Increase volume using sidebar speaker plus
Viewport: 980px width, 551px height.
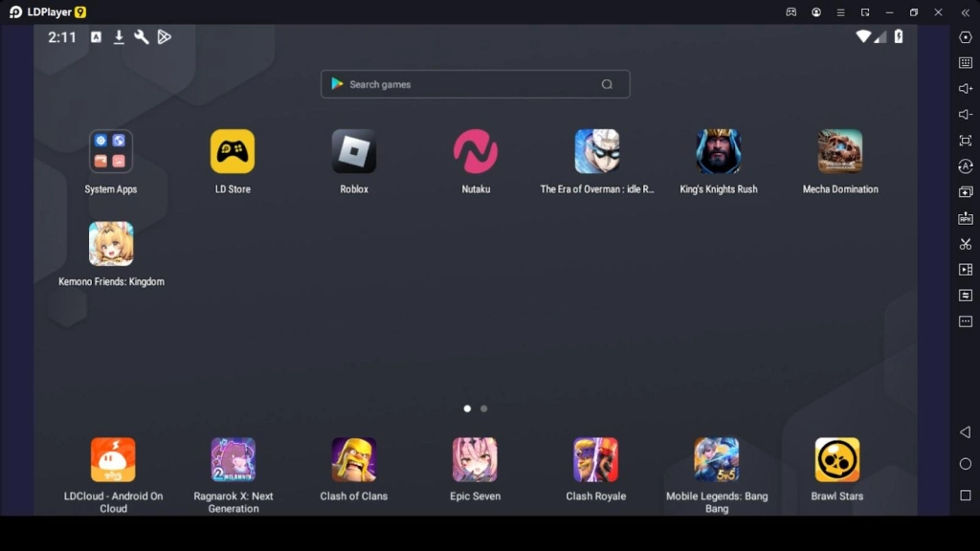[965, 89]
